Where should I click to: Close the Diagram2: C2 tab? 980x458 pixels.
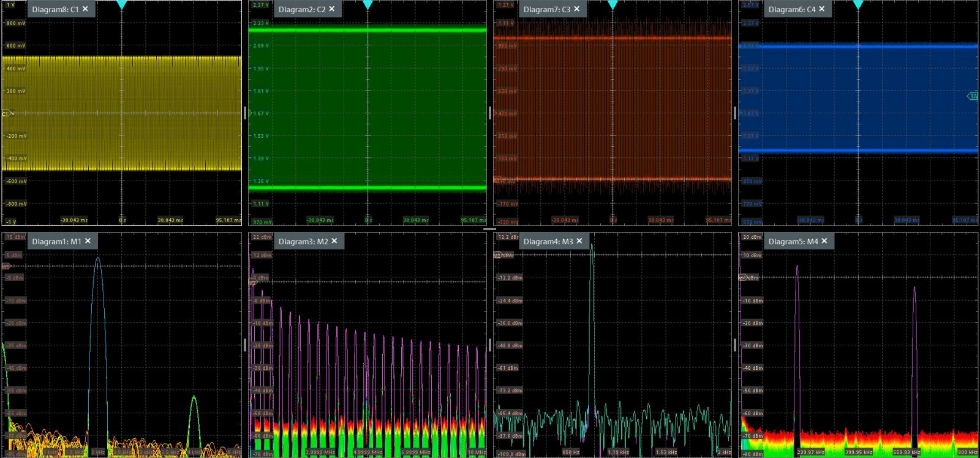coord(332,9)
